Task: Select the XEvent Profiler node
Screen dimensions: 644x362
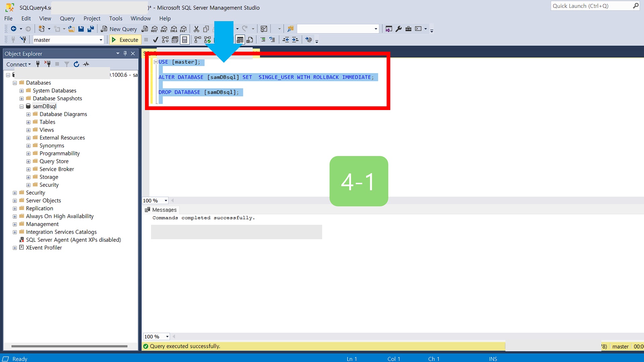Action: (x=44, y=248)
